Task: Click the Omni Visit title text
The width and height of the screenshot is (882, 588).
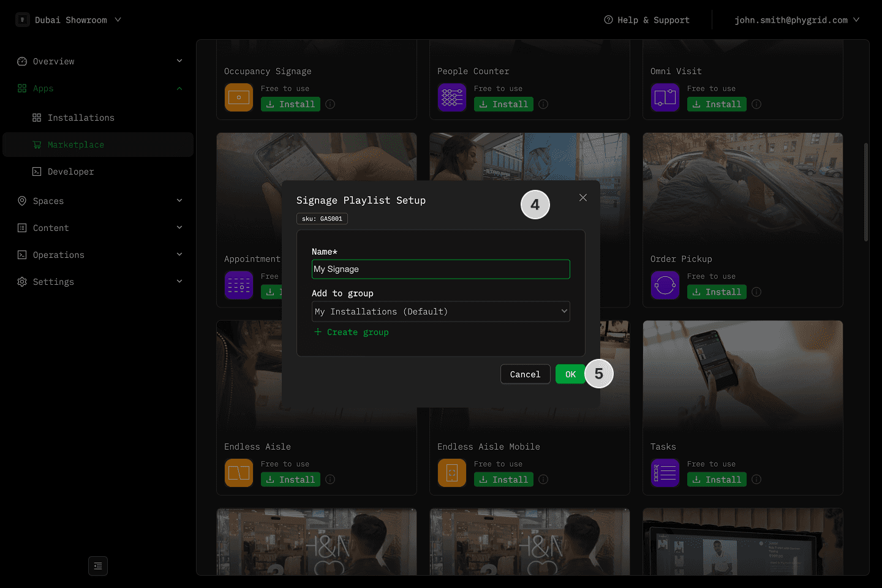Action: point(676,72)
